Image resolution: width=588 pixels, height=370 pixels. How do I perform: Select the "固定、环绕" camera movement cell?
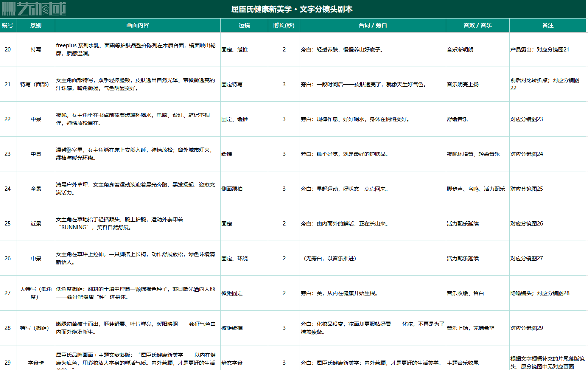click(x=244, y=258)
